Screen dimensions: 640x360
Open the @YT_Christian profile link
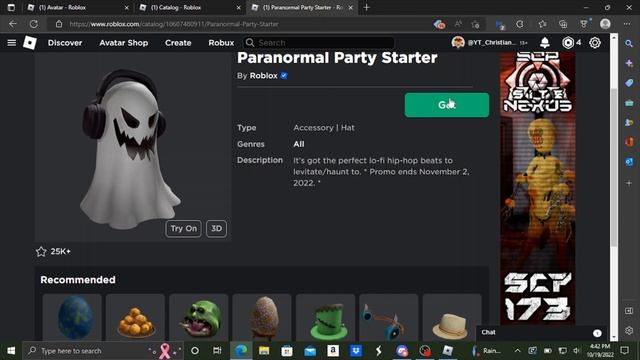pyautogui.click(x=491, y=42)
